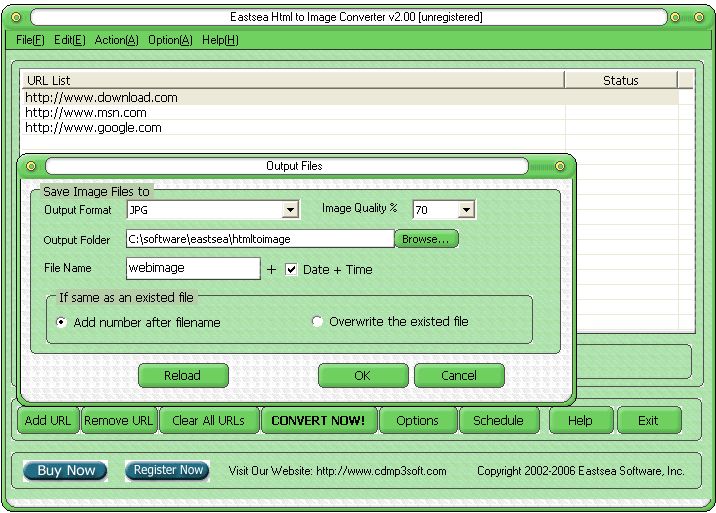
Task: Click the CONVERT NOW! button
Action: click(319, 420)
